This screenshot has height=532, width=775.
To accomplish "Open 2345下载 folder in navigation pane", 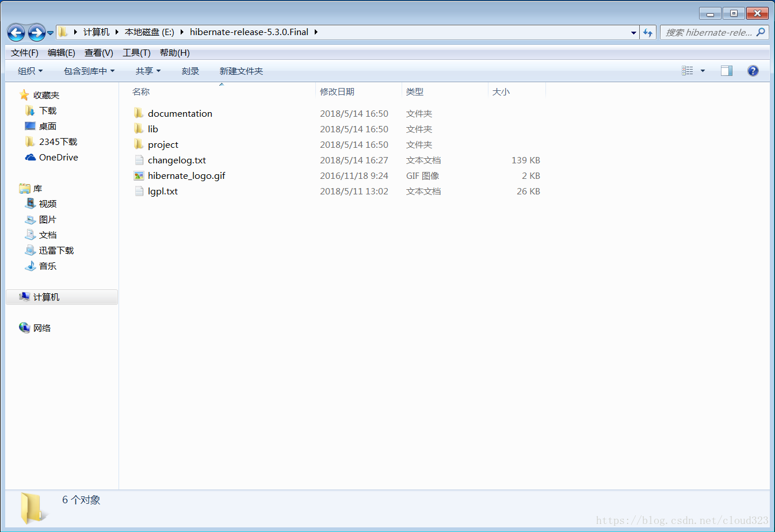I will (x=58, y=142).
